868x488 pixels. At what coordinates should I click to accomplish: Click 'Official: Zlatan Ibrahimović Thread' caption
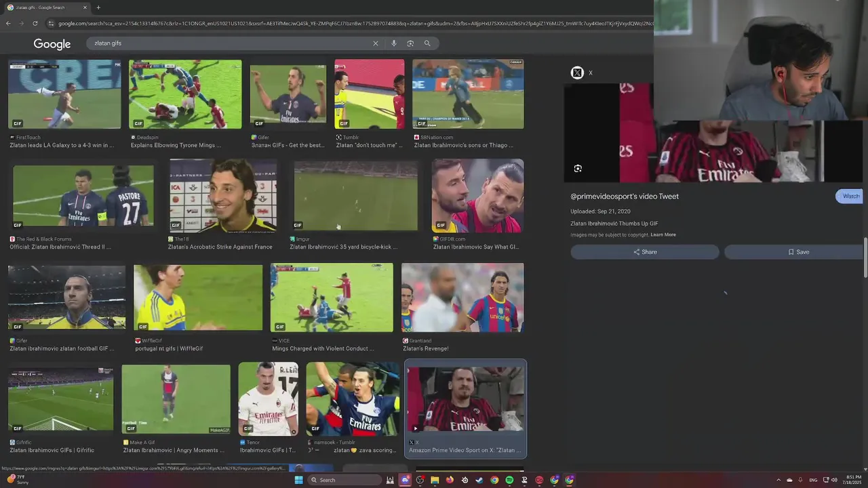tap(60, 247)
